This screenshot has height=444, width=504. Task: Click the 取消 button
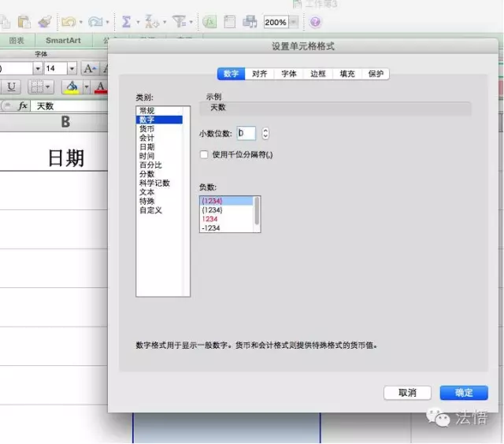407,393
